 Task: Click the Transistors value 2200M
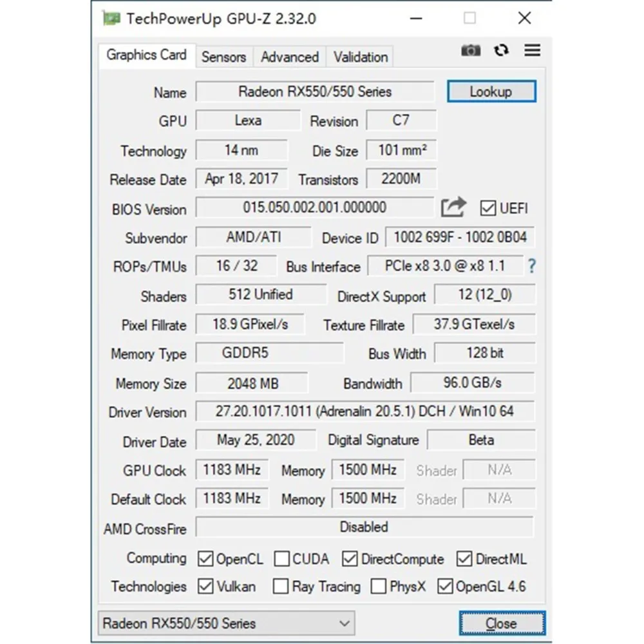pos(401,178)
